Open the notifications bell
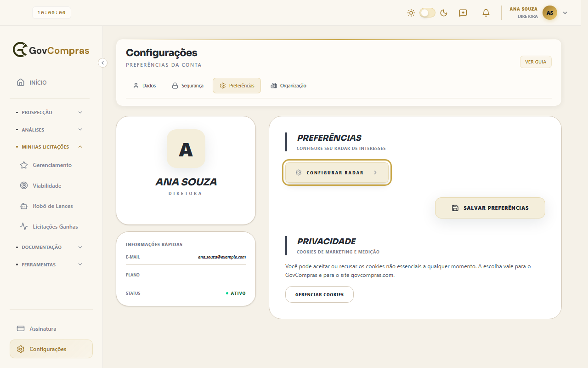This screenshot has width=588, height=368. click(x=486, y=13)
